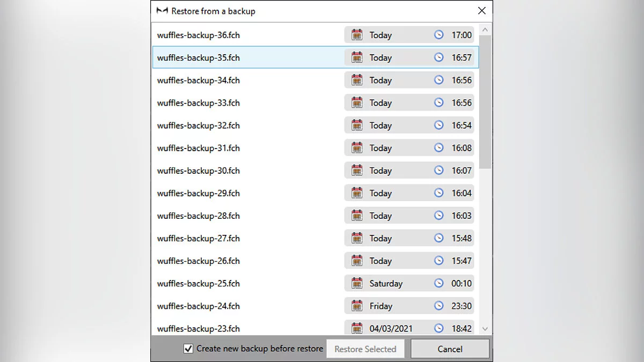Screen dimensions: 644x362
Task: Uncheck Create new backup before restore
Action: 188,349
